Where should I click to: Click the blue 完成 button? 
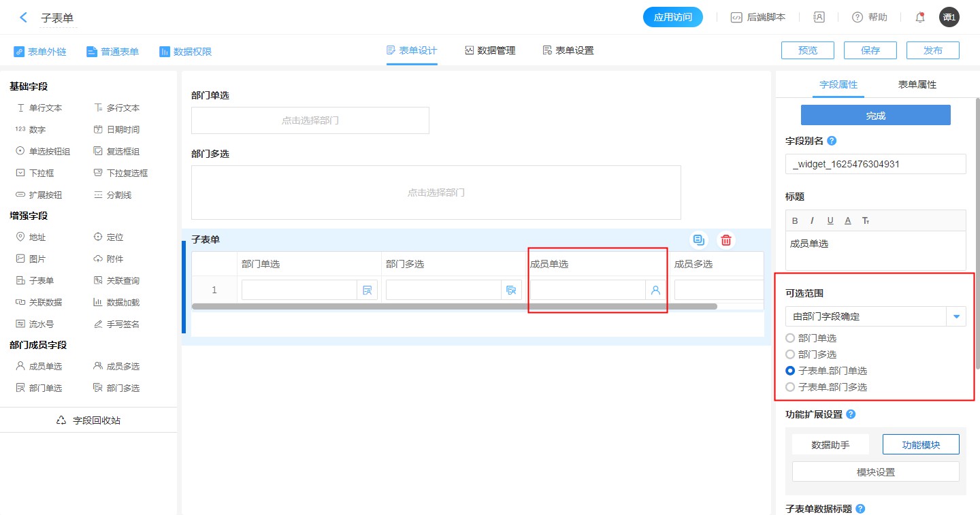point(875,116)
